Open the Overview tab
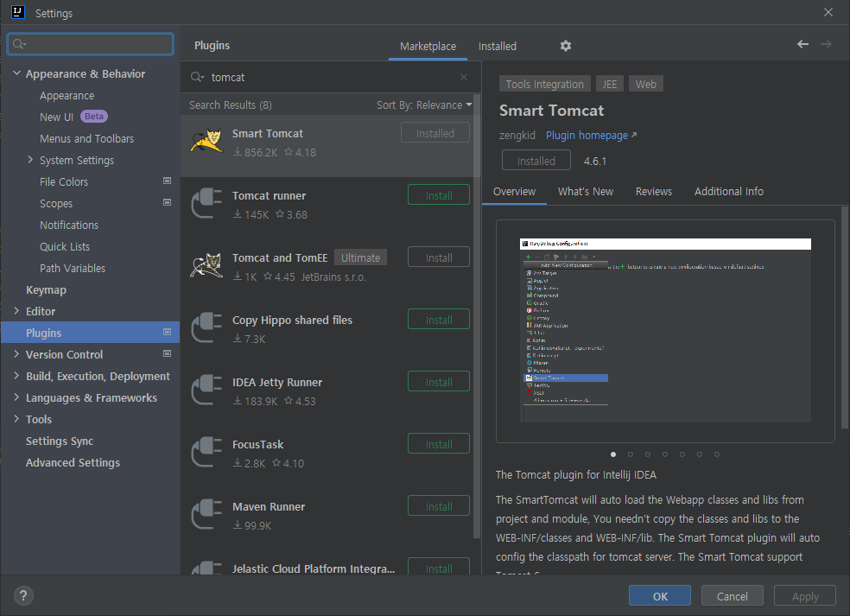This screenshot has width=850, height=616. (514, 192)
